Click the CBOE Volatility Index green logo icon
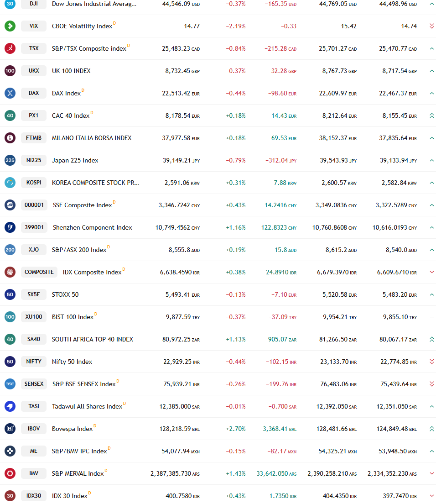 click(10, 26)
